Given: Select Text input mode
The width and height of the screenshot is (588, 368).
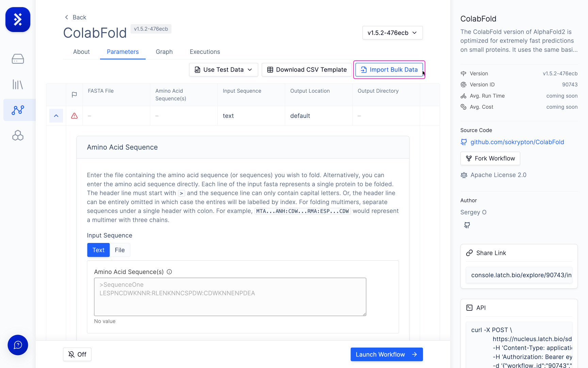Looking at the screenshot, I should [x=98, y=250].
